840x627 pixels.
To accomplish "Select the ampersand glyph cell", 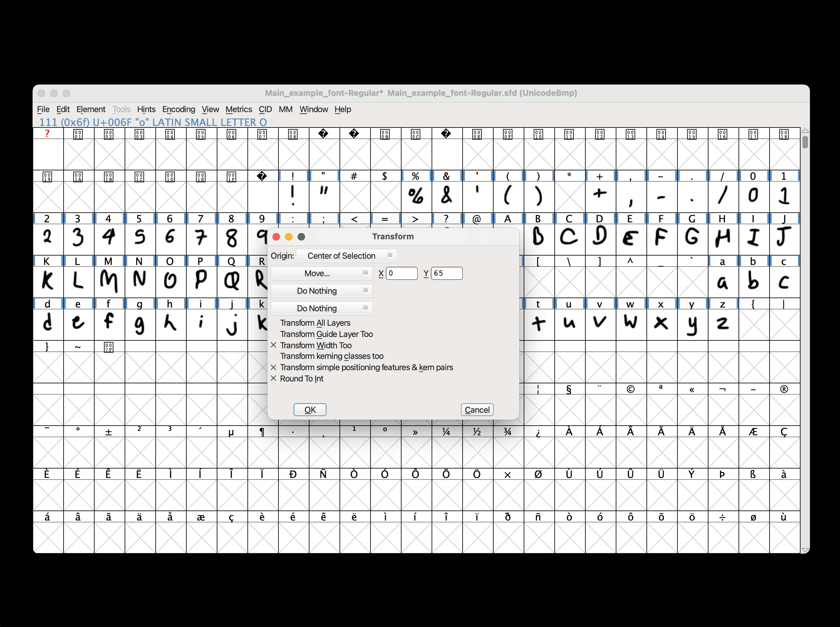I will click(447, 197).
